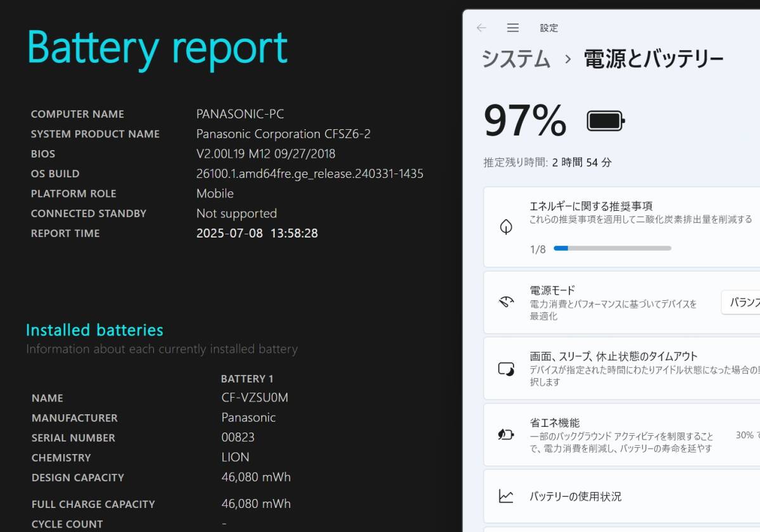Click the 97% battery level text
The height and width of the screenshot is (532, 760).
coord(525,120)
